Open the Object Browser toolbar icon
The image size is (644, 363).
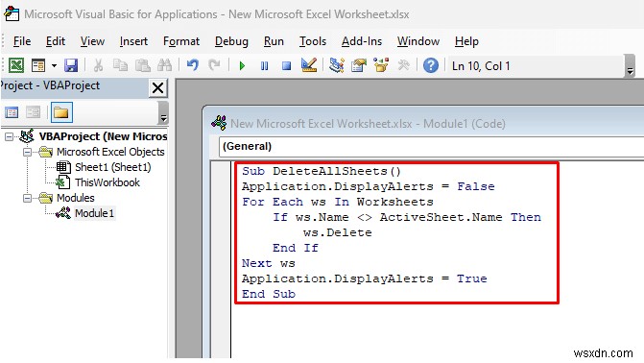tap(381, 65)
